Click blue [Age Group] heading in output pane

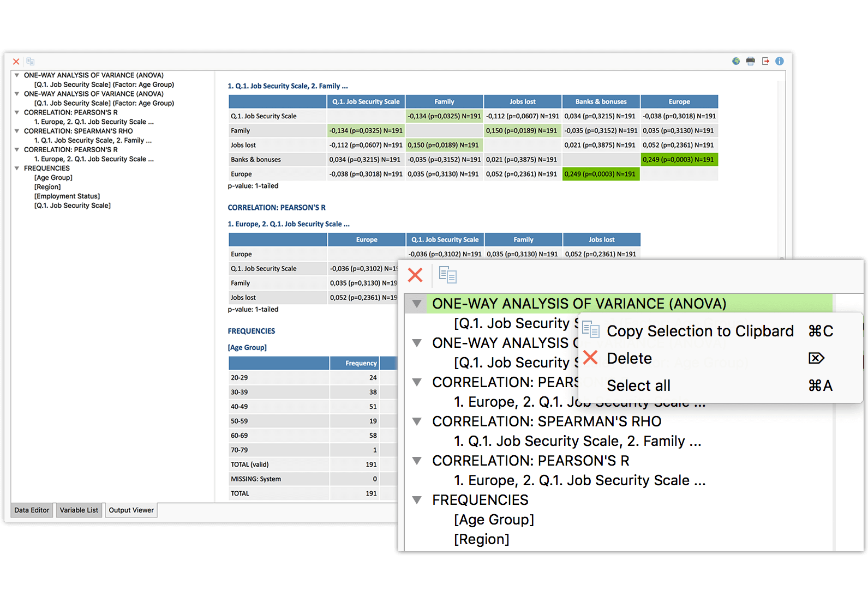click(247, 347)
